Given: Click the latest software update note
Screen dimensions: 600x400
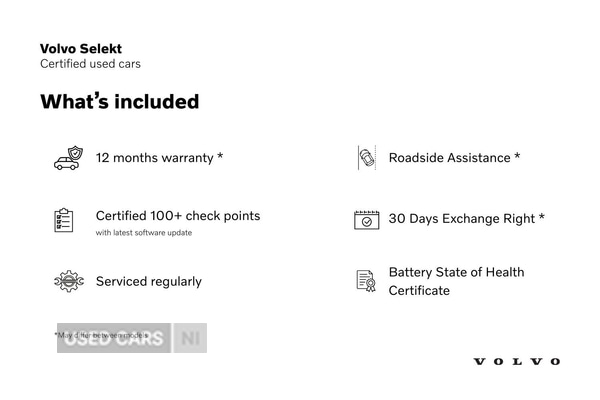Looking at the screenshot, I should [x=144, y=233].
